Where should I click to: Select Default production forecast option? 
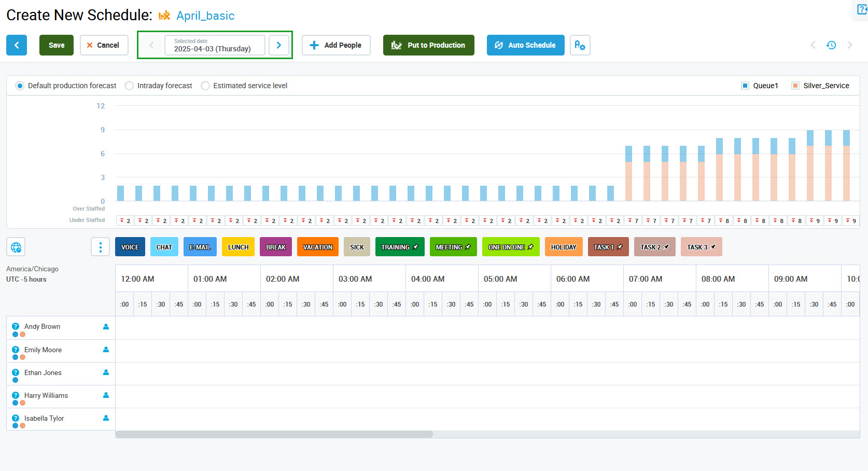click(x=20, y=86)
